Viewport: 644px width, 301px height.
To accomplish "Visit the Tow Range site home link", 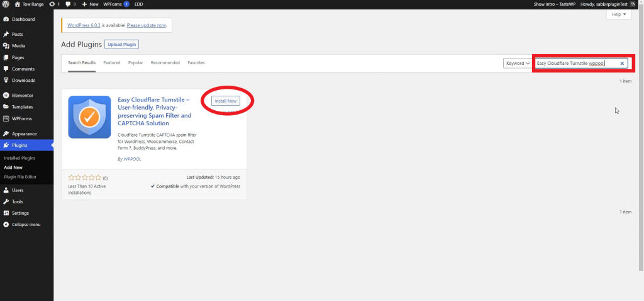I will click(x=28, y=4).
